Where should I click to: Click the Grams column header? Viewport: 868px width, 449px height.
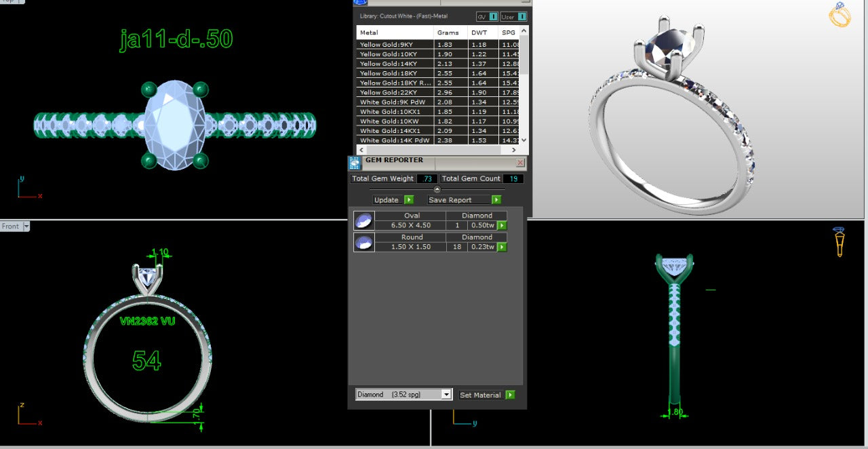450,33
